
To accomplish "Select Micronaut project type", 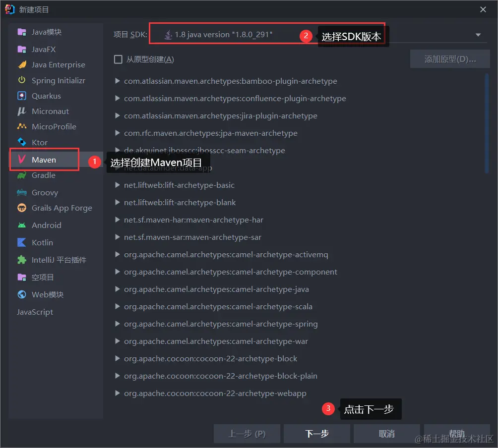I will pyautogui.click(x=56, y=112).
